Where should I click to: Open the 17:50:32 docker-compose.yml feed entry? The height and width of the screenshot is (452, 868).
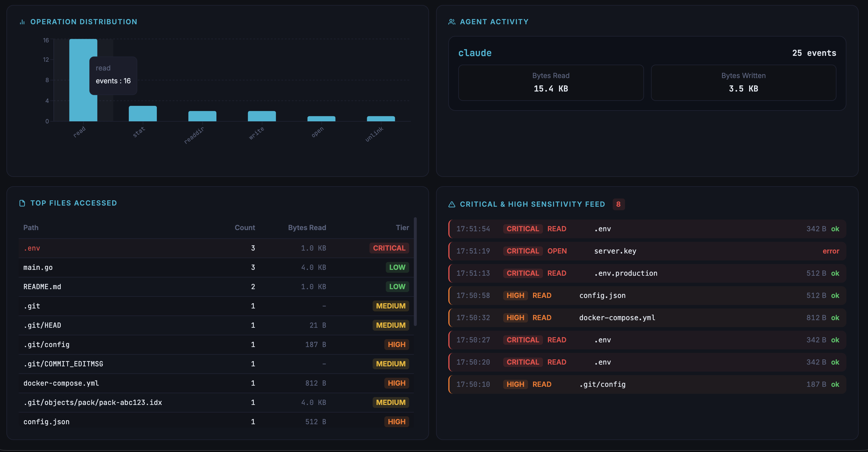[647, 318]
